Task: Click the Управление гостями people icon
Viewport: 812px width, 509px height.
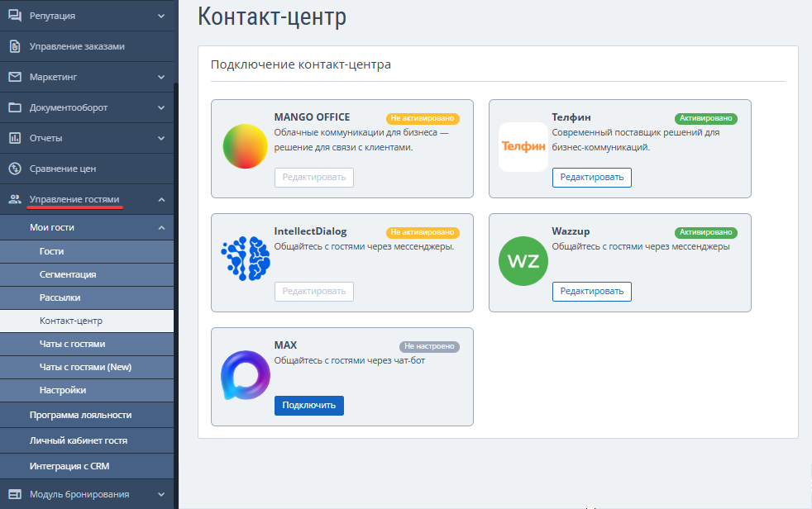Action: (15, 199)
